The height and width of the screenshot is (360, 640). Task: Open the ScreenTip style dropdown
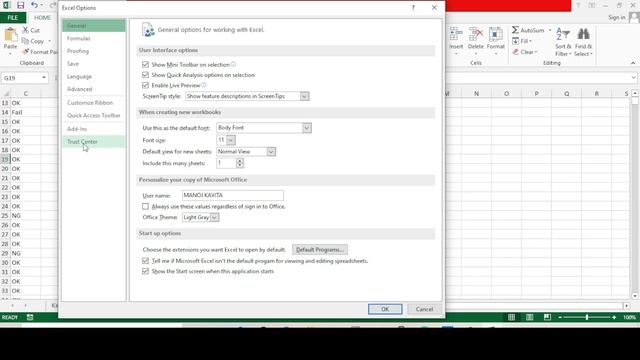[304, 96]
